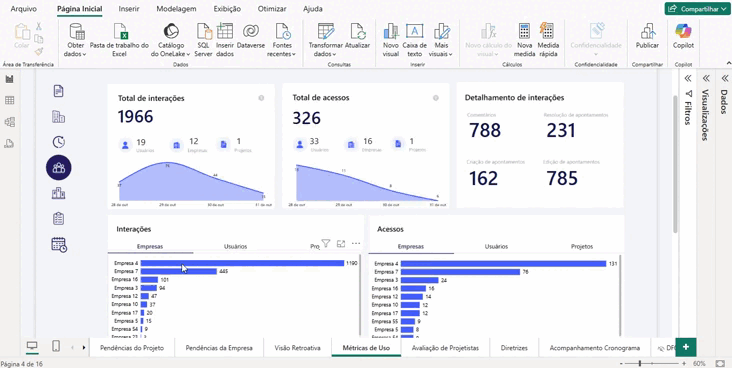
Task: Add new page with plus button
Action: (686, 347)
